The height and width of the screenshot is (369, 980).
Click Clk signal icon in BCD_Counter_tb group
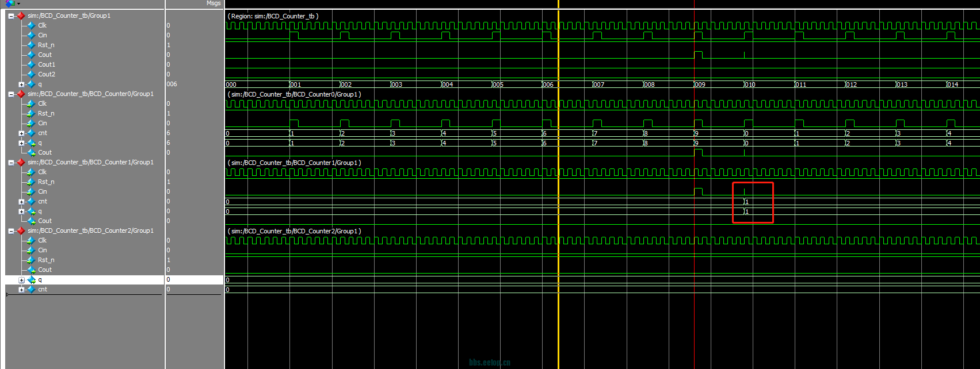32,26
